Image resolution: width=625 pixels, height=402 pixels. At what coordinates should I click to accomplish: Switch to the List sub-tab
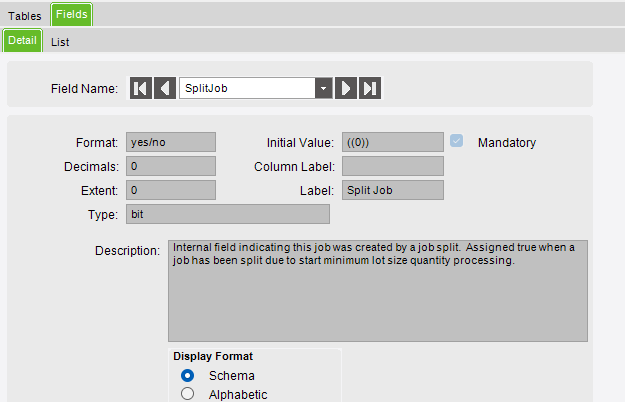coord(60,42)
